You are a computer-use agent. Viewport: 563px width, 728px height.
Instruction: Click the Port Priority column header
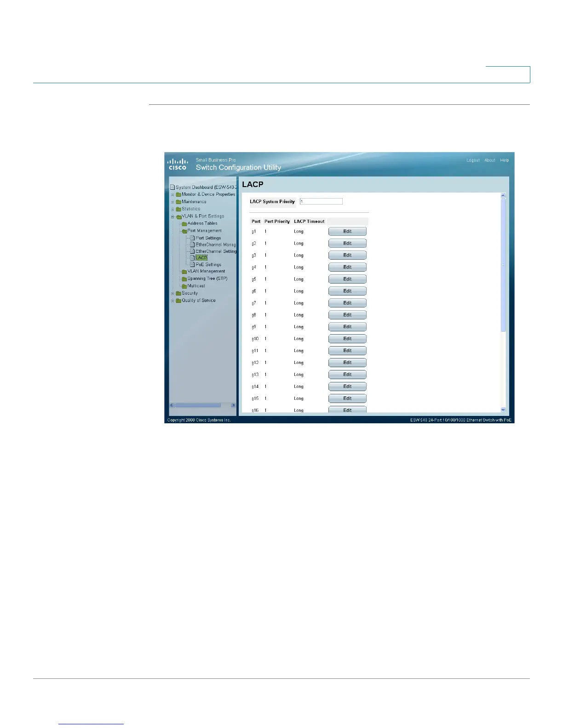click(277, 222)
